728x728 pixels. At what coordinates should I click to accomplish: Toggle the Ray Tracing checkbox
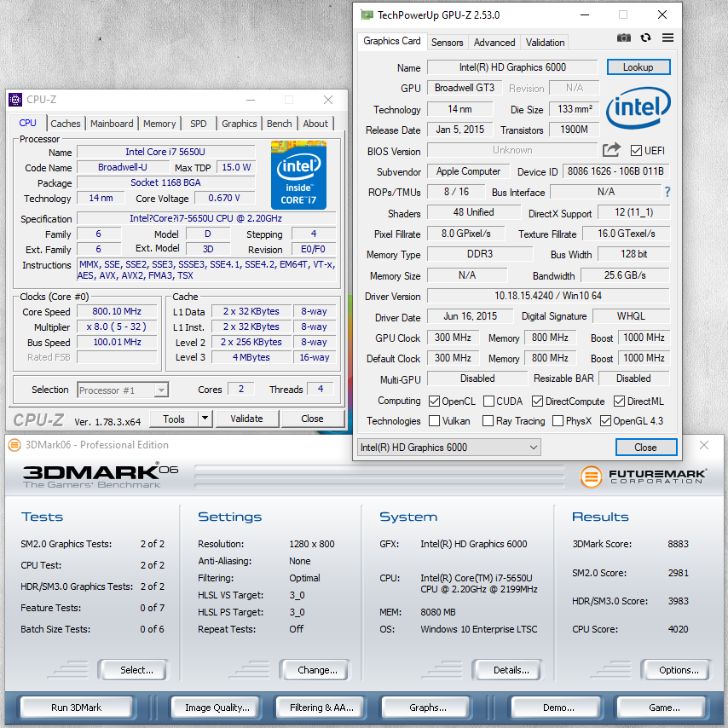488,420
